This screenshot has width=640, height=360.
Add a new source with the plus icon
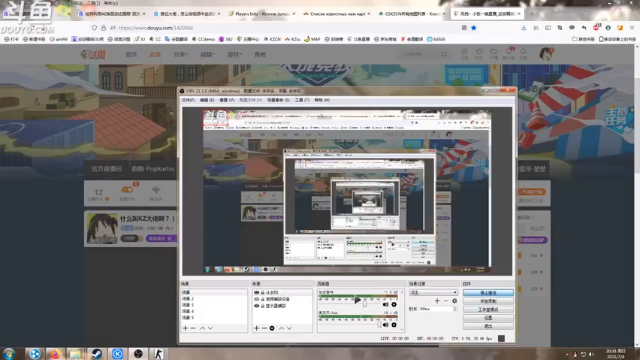coord(256,328)
